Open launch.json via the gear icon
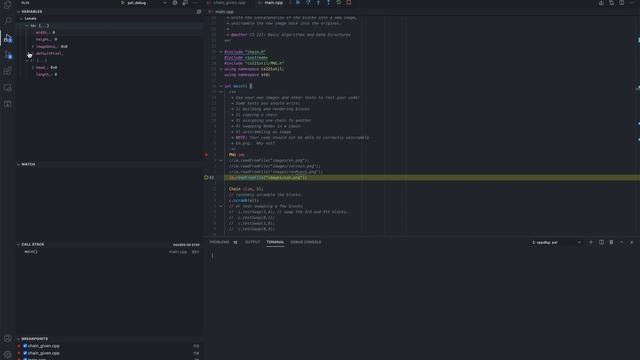The width and height of the screenshot is (640, 360). tap(175, 3)
